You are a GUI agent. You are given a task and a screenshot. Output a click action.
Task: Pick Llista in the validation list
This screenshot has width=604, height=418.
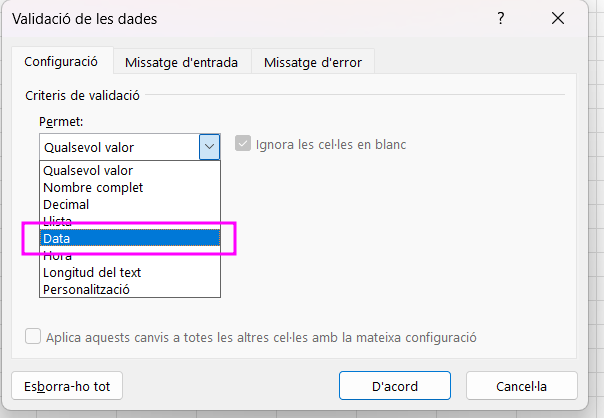[x=130, y=221]
